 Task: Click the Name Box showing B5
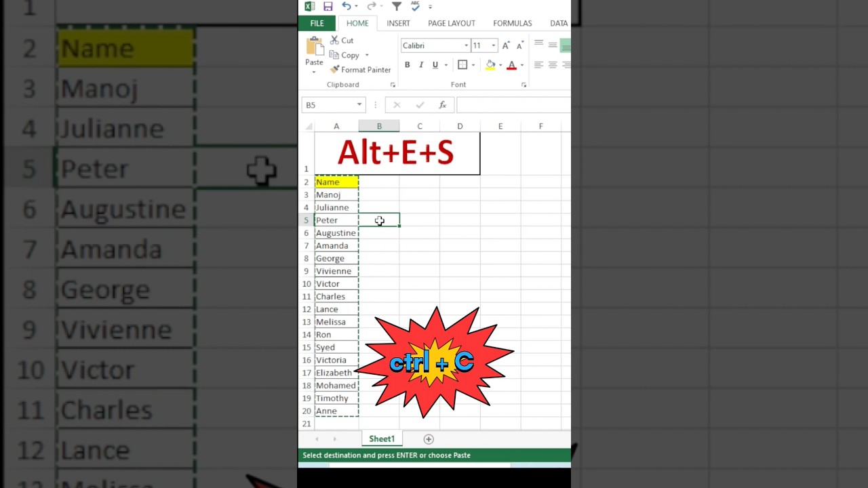(329, 105)
